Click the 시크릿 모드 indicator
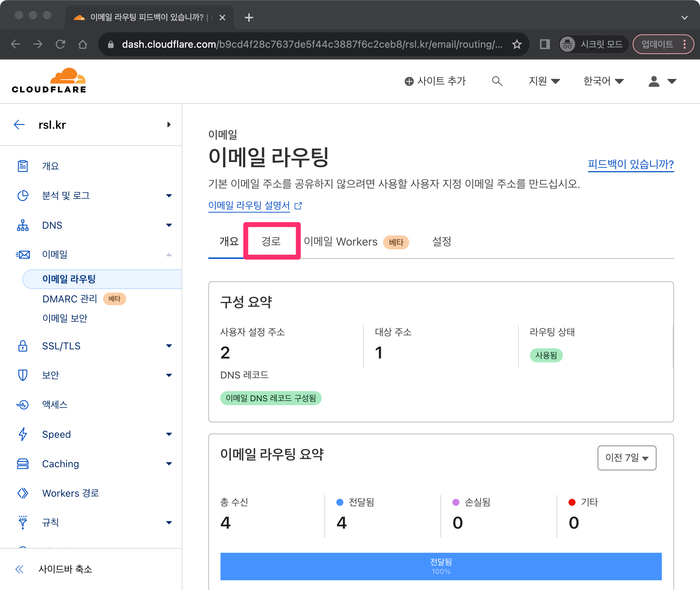 click(x=593, y=44)
